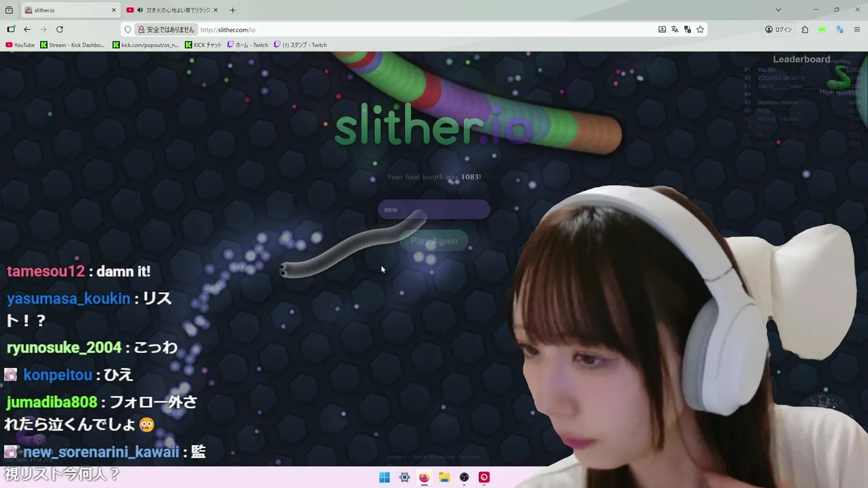Click the Play Again button
Viewport: 868px width, 488px height.
[434, 241]
